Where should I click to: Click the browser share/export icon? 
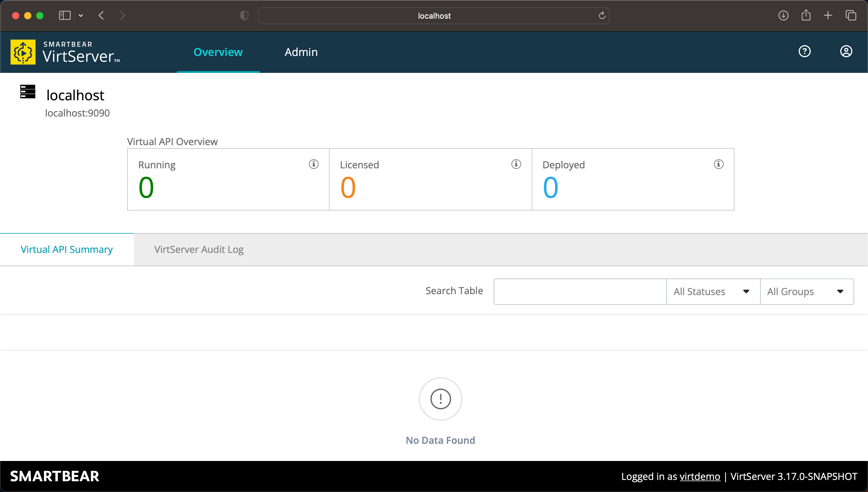coord(806,15)
